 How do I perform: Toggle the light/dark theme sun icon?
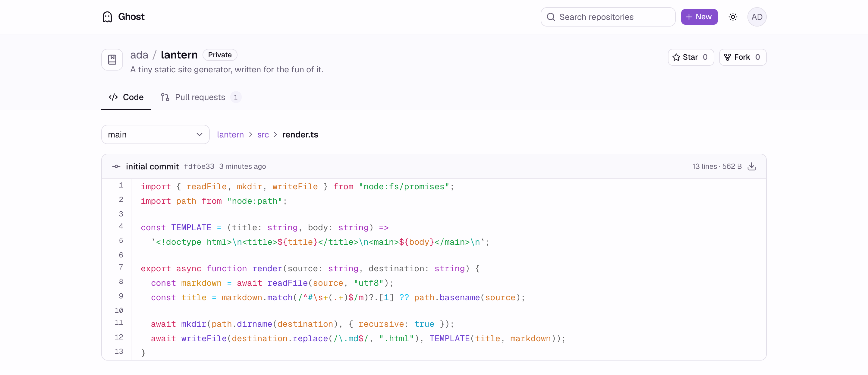coord(733,17)
